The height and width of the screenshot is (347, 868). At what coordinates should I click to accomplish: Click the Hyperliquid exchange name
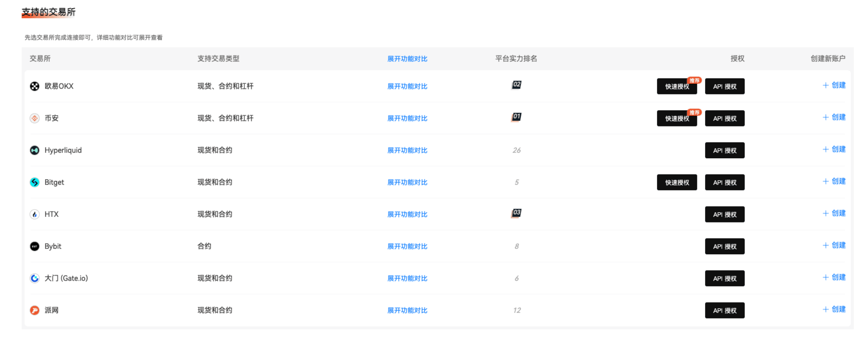(63, 151)
